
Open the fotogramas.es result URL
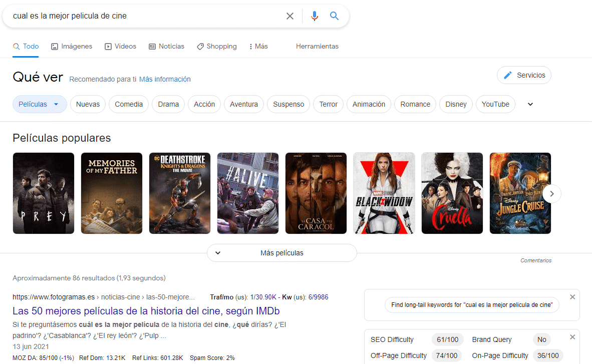point(104,297)
